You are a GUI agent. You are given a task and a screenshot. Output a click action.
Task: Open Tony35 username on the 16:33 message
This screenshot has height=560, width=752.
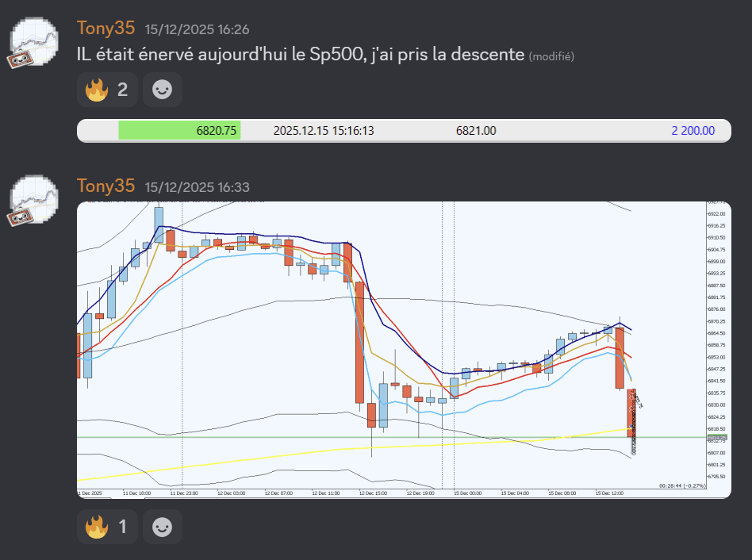pos(106,186)
